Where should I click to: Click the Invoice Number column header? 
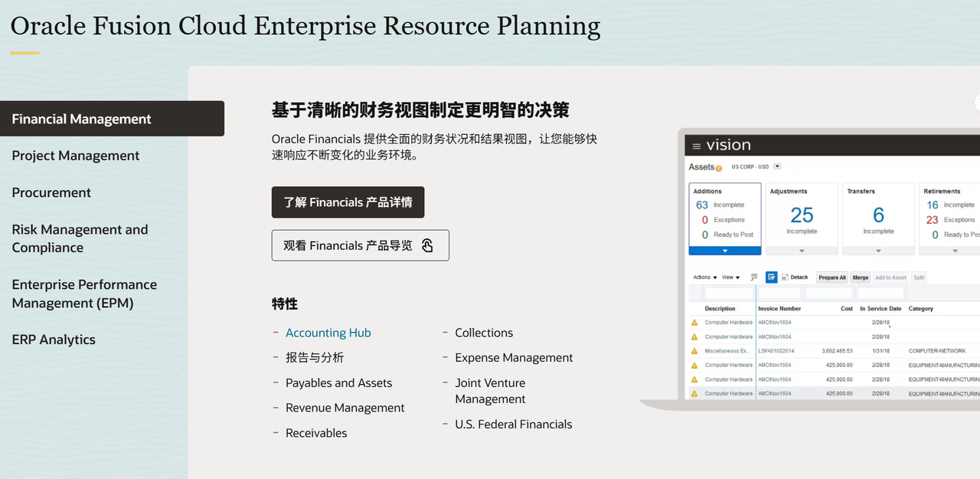[779, 309]
